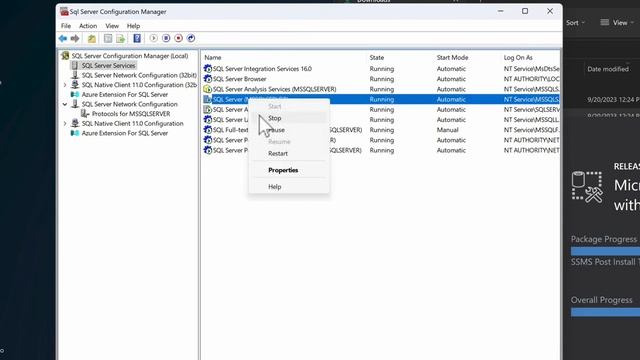Click the Restart Service toolbar icon
This screenshot has width=640, height=360.
click(191, 38)
